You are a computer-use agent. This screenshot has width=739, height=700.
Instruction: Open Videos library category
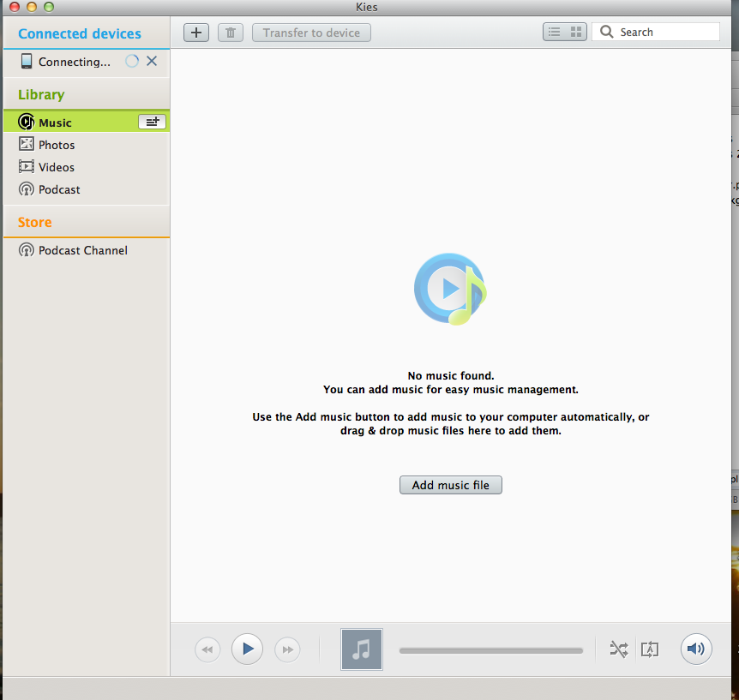[x=87, y=167]
